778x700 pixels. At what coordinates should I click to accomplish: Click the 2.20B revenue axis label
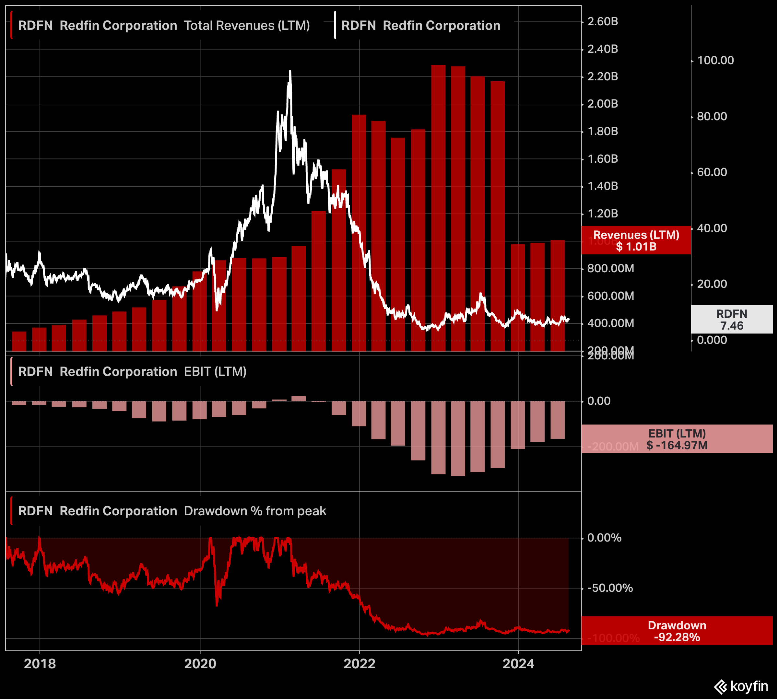click(x=603, y=76)
